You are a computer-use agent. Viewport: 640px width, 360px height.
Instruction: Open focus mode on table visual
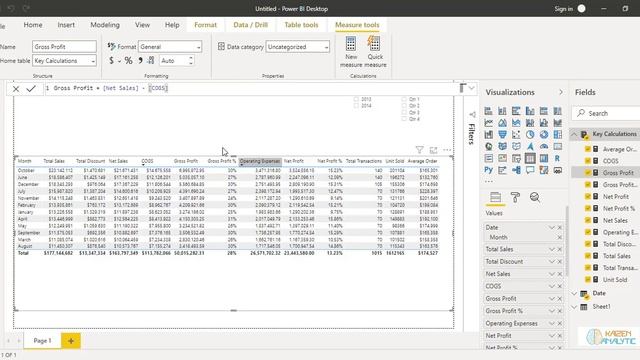tap(433, 150)
